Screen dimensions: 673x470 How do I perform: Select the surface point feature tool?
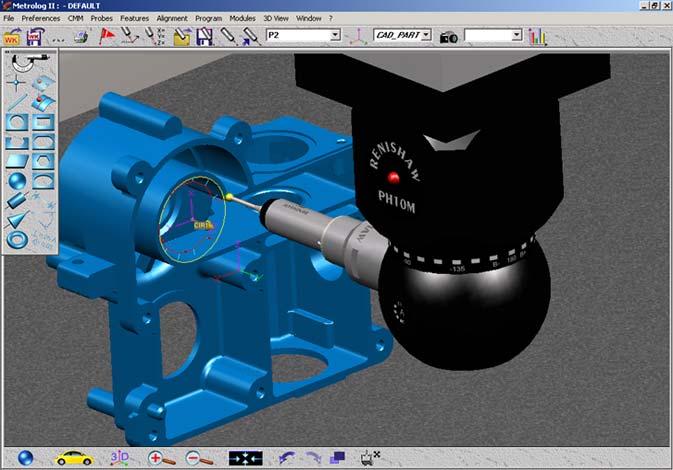[x=44, y=82]
